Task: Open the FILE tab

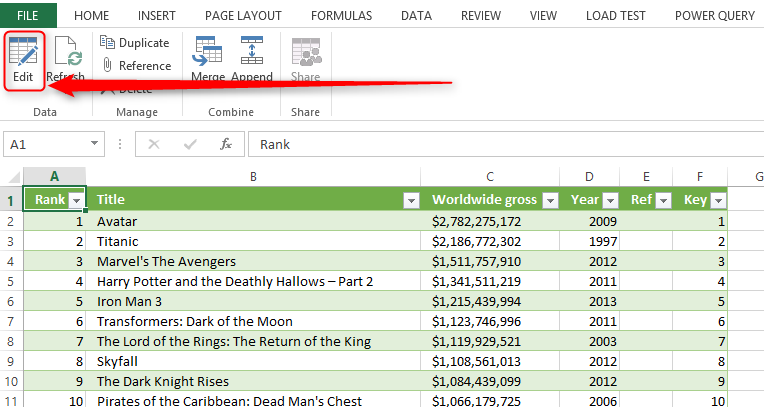Action: tap(28, 15)
